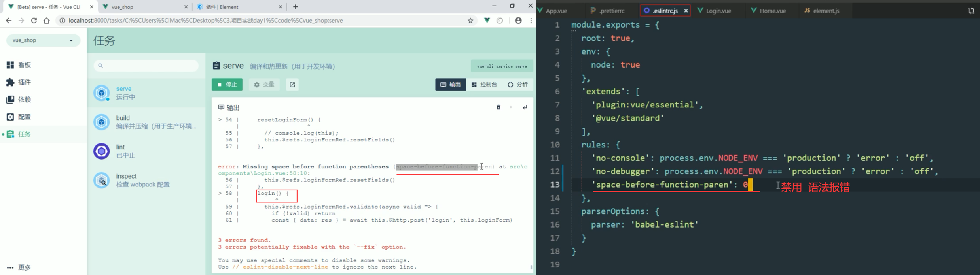Image resolution: width=980 pixels, height=275 pixels.
Task: Go forward in browser history
Action: point(21,21)
